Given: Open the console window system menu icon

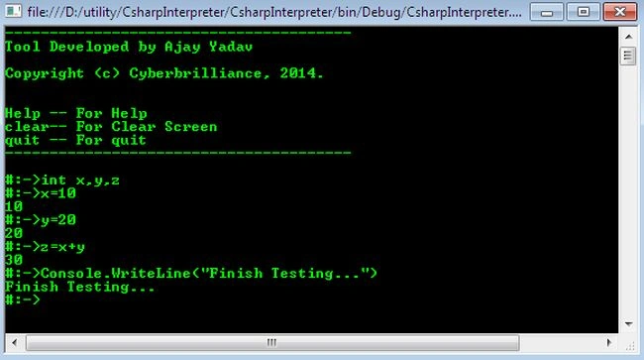Looking at the screenshot, I should click(13, 11).
